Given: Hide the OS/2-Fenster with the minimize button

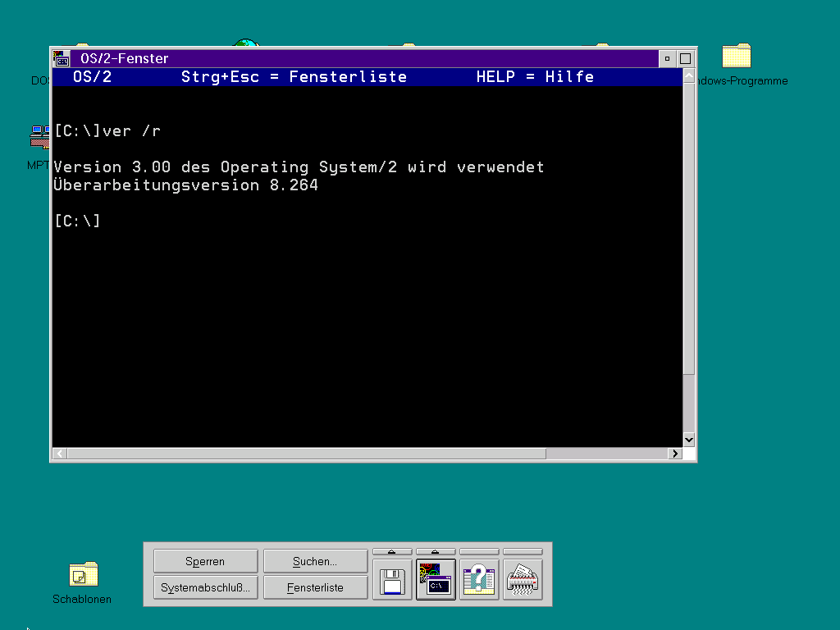Looking at the screenshot, I should (x=667, y=58).
